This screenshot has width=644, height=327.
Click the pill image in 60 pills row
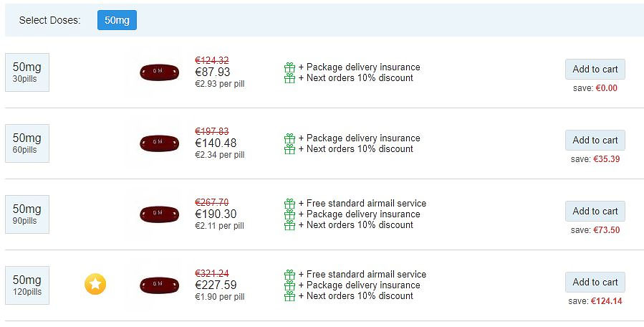(x=159, y=143)
